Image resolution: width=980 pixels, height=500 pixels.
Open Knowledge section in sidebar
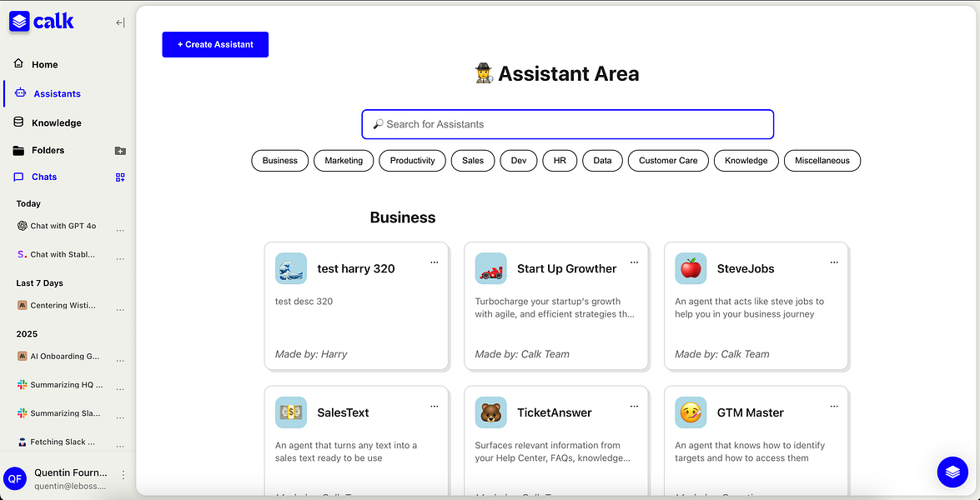(56, 123)
